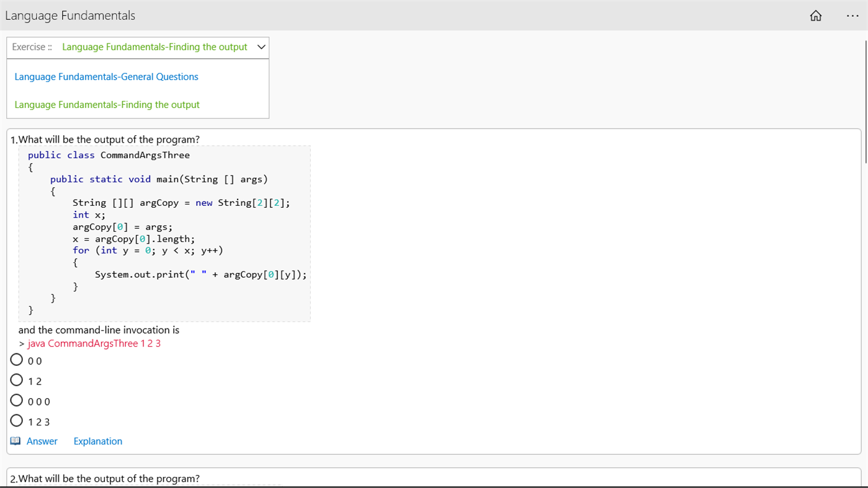The image size is (868, 488).
Task: Click the red java CommandArgsThree 1 2 3 command
Action: coord(94,344)
